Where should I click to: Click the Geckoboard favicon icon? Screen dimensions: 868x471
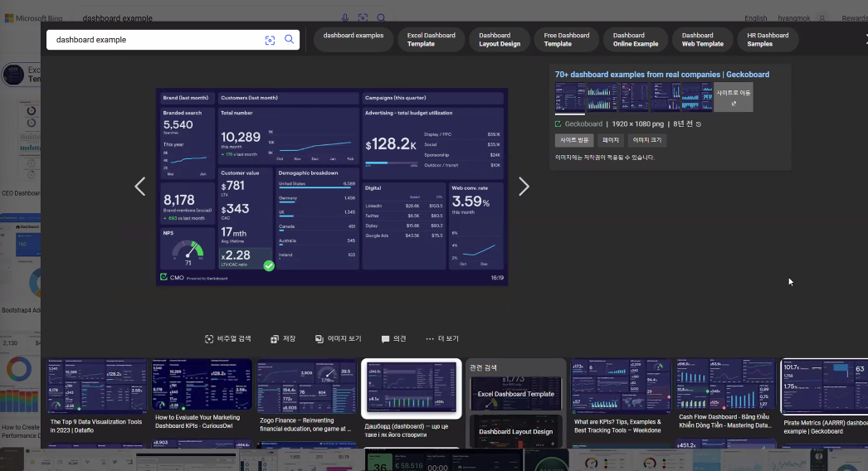tap(558, 124)
